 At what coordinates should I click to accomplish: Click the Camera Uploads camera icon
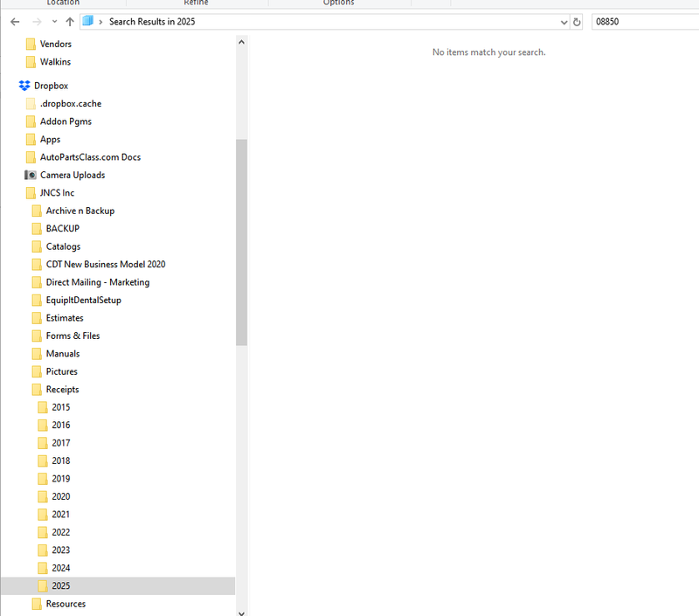pos(31,175)
